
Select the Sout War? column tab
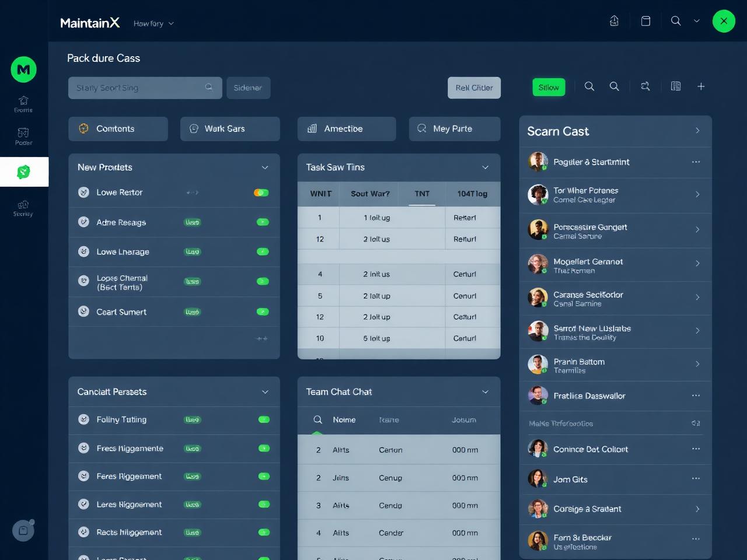click(x=370, y=194)
